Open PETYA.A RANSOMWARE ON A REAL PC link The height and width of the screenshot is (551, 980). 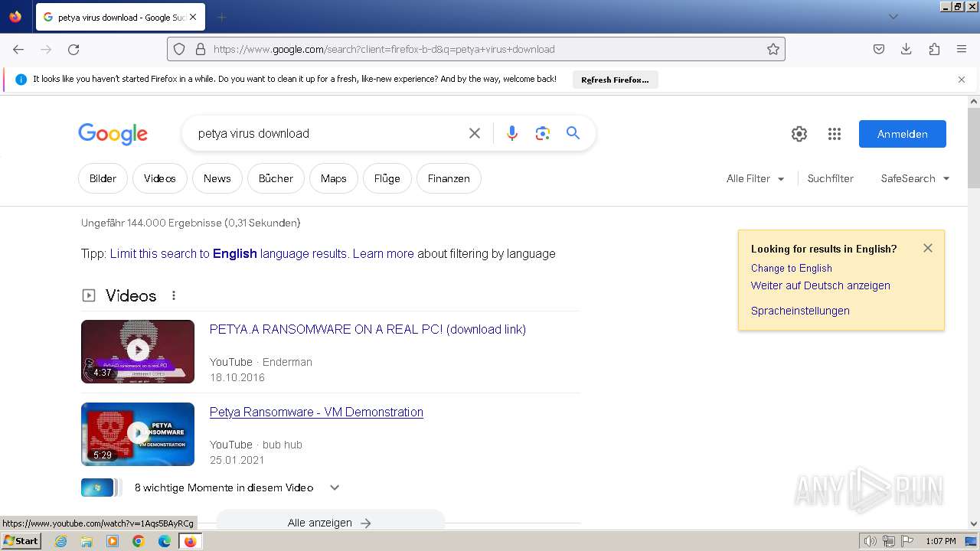(367, 330)
